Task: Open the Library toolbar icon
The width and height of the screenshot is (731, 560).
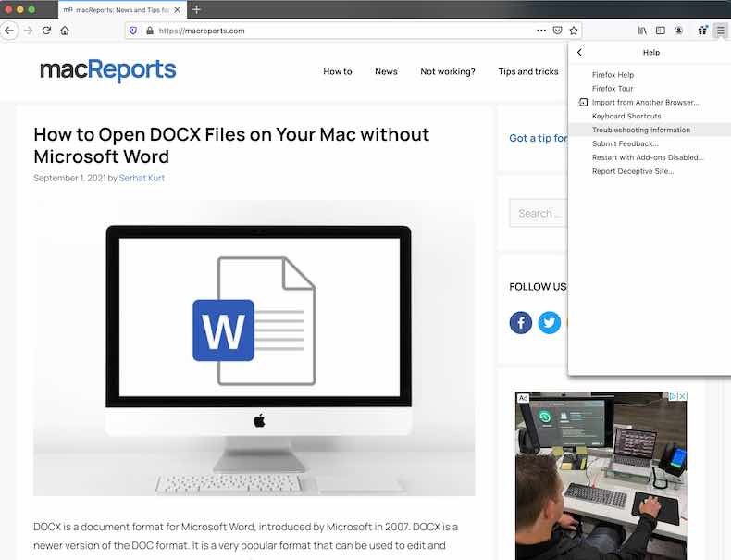Action: [642, 31]
